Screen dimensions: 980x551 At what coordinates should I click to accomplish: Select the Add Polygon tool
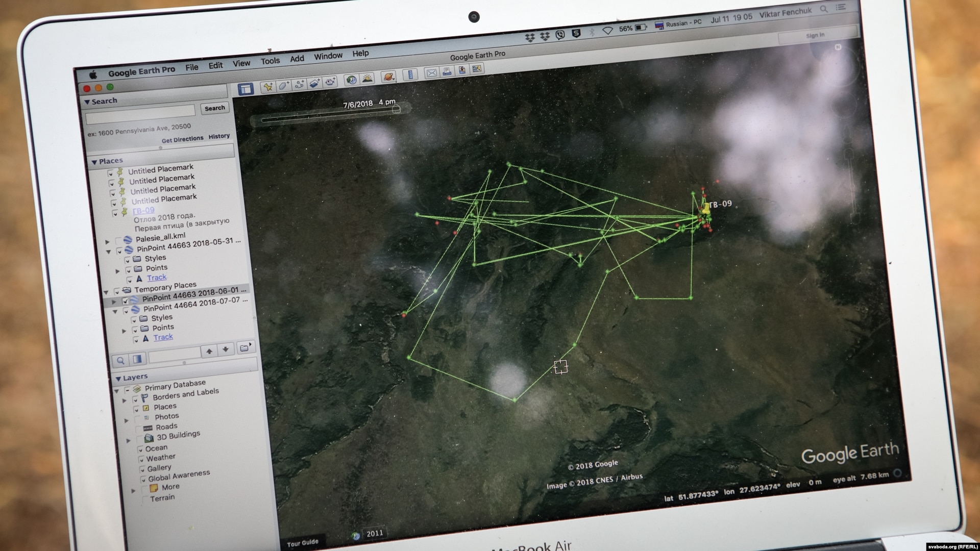283,86
